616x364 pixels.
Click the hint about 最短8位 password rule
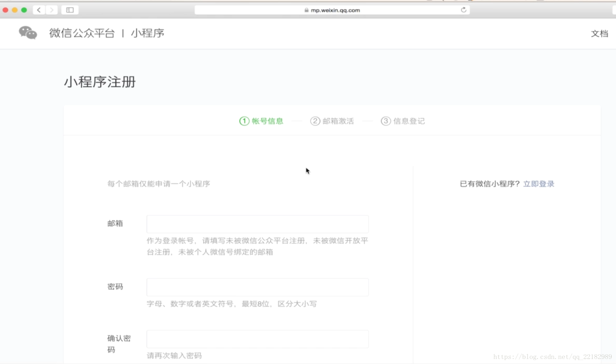232,304
